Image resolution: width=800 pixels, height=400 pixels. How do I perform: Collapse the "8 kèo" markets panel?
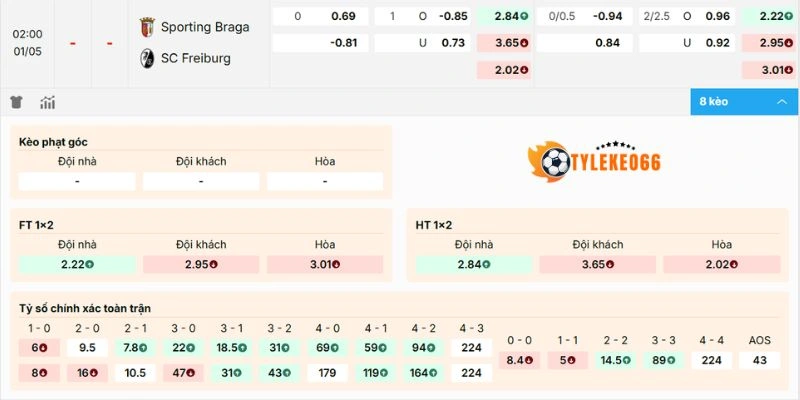[x=783, y=101]
